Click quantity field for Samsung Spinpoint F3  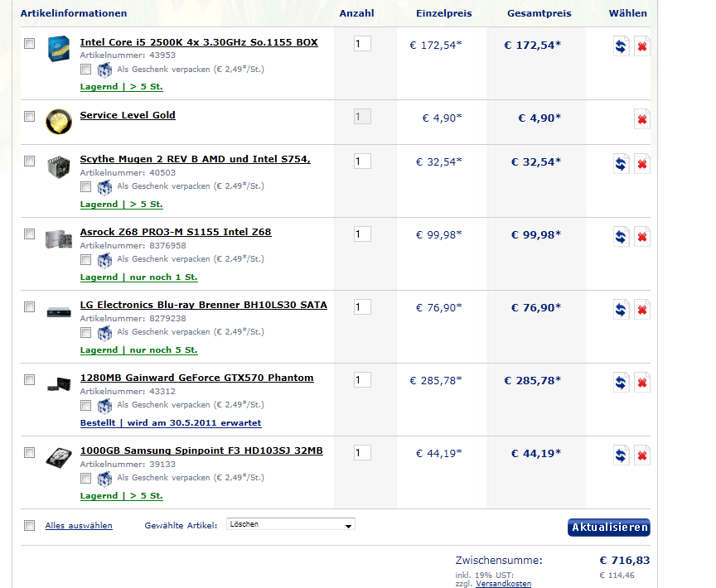362,452
